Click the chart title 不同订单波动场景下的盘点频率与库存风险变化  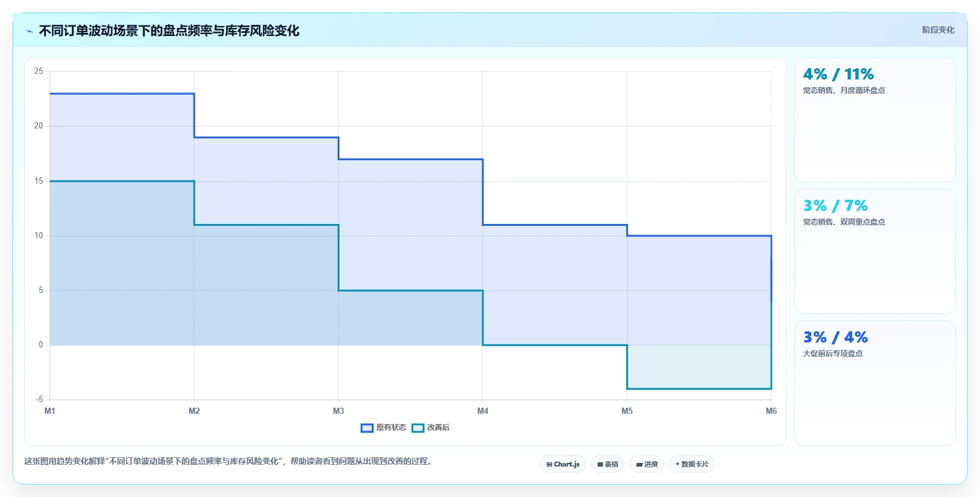click(169, 30)
